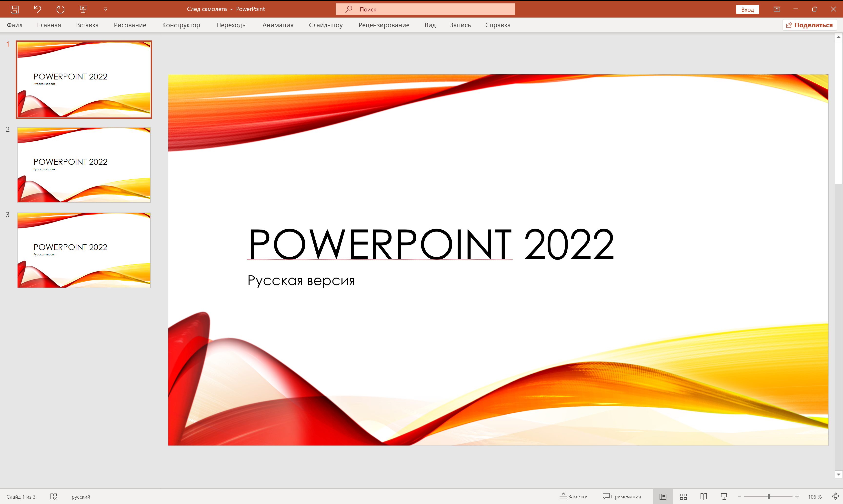Save the presentation via quick access toolbar
The height and width of the screenshot is (504, 843).
(14, 9)
